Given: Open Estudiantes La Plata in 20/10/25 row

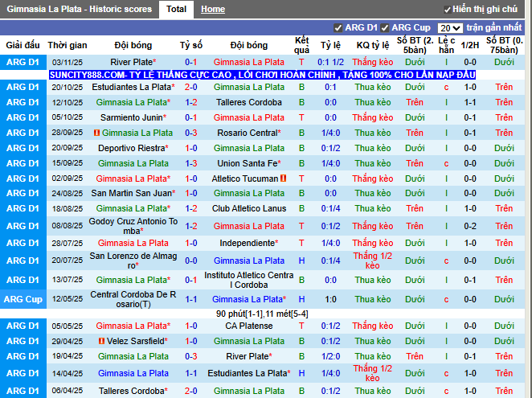Looking at the screenshot, I should pos(133,87).
